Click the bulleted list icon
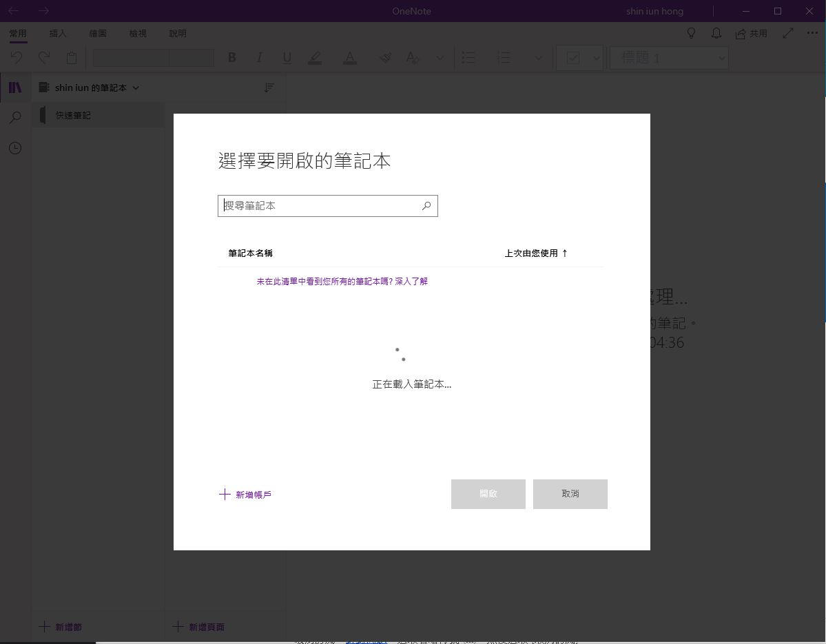Image resolution: width=826 pixels, height=644 pixels. tap(468, 57)
